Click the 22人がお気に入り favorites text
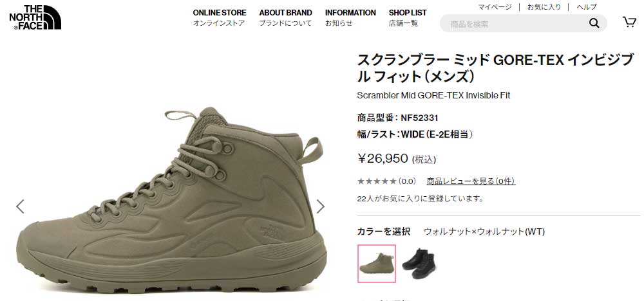This screenshot has height=301, width=644. point(420,199)
